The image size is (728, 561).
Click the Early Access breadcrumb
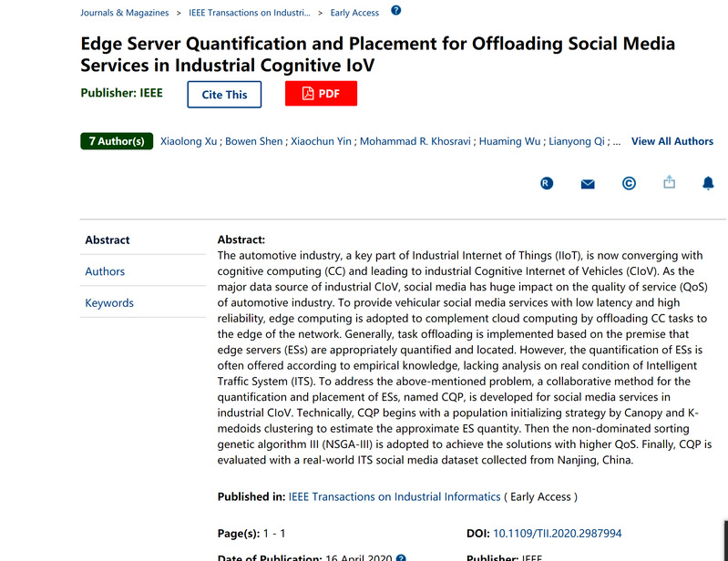pos(355,13)
